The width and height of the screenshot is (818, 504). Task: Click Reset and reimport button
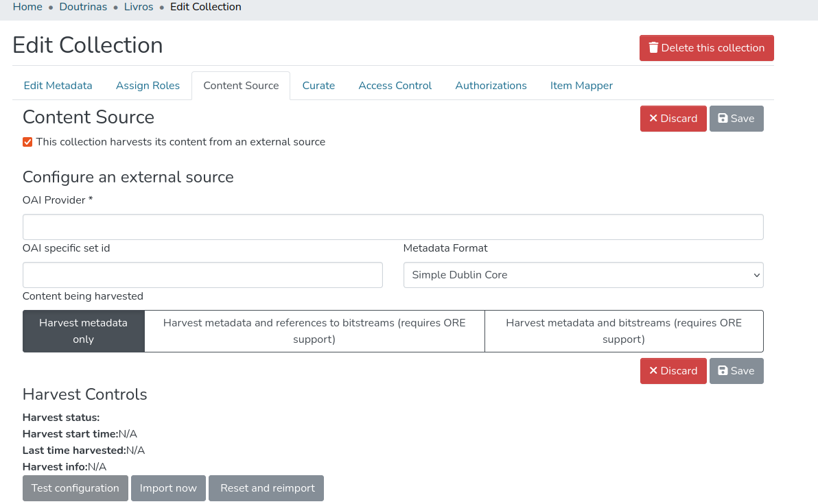coord(267,488)
